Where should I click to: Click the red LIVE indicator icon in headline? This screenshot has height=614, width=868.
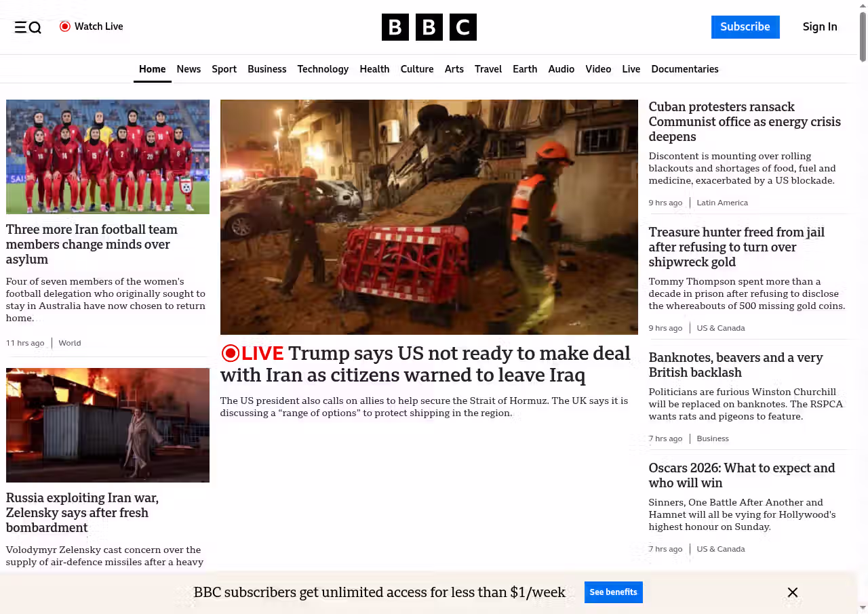tap(231, 353)
